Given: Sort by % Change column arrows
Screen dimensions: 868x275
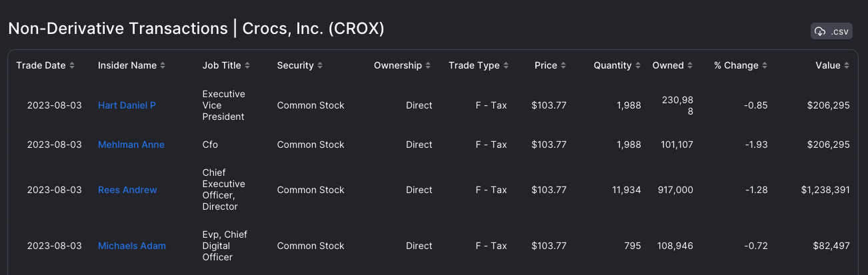Looking at the screenshot, I should (765, 65).
